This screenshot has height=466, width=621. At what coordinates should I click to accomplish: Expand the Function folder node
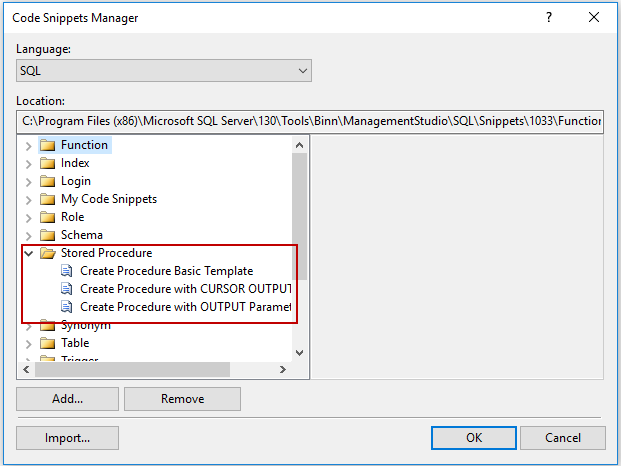pos(28,145)
